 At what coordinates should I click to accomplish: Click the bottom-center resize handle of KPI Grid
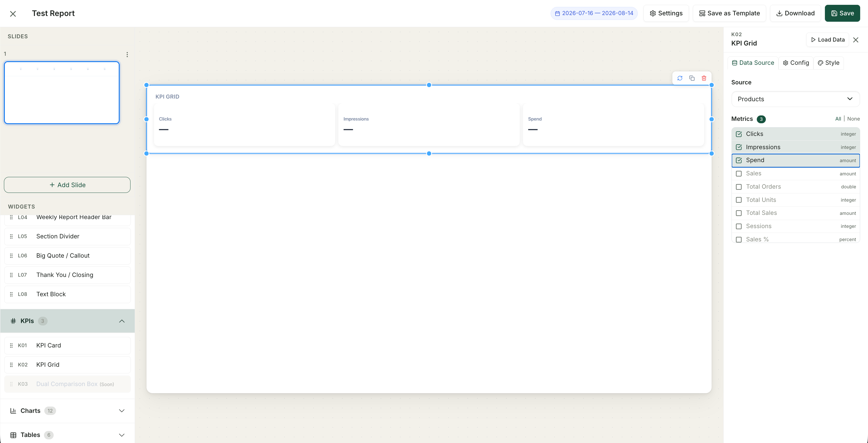coord(429,154)
